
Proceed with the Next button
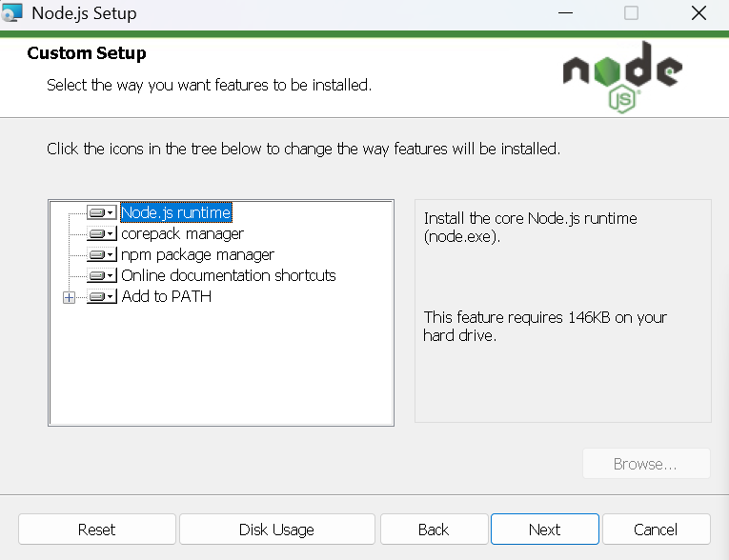click(544, 530)
